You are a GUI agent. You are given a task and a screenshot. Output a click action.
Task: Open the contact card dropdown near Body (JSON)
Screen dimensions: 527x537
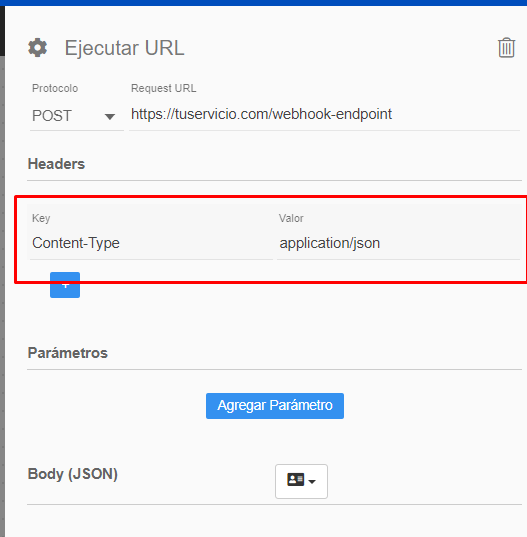click(x=301, y=481)
